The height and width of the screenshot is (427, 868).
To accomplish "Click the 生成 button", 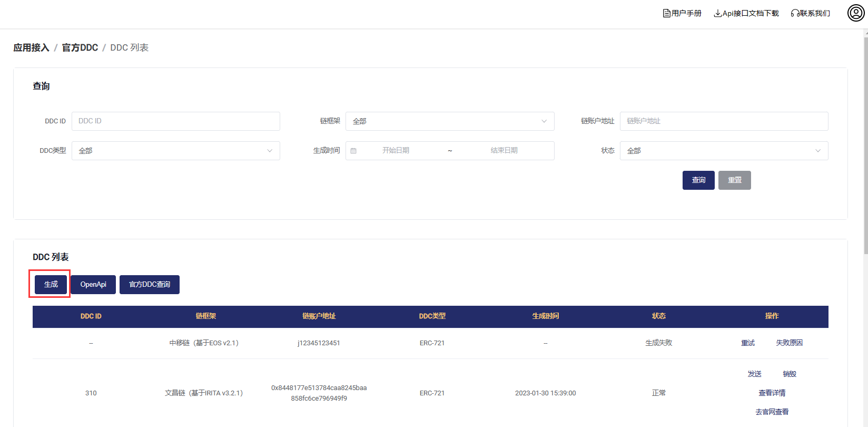I will (x=51, y=285).
